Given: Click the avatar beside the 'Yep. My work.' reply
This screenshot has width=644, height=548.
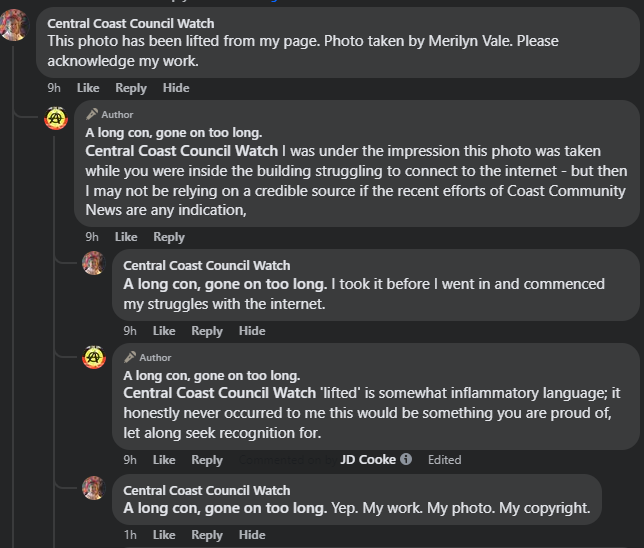Looking at the screenshot, I should (x=93, y=489).
